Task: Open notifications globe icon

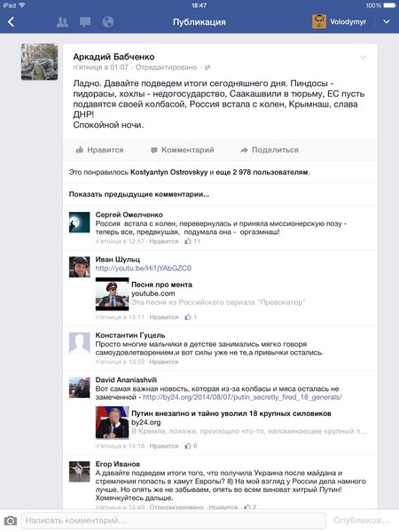Action: tap(108, 22)
